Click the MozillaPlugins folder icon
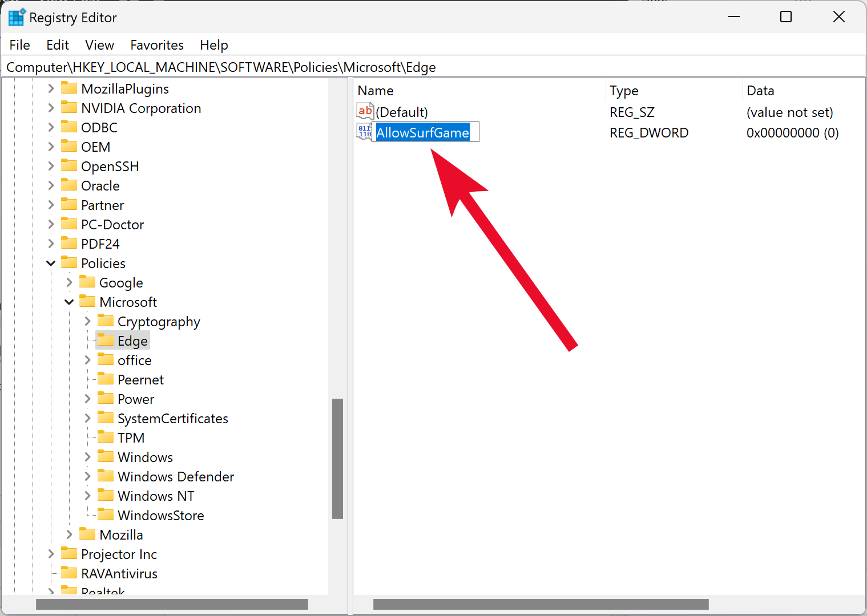The width and height of the screenshot is (867, 616). 69,88
